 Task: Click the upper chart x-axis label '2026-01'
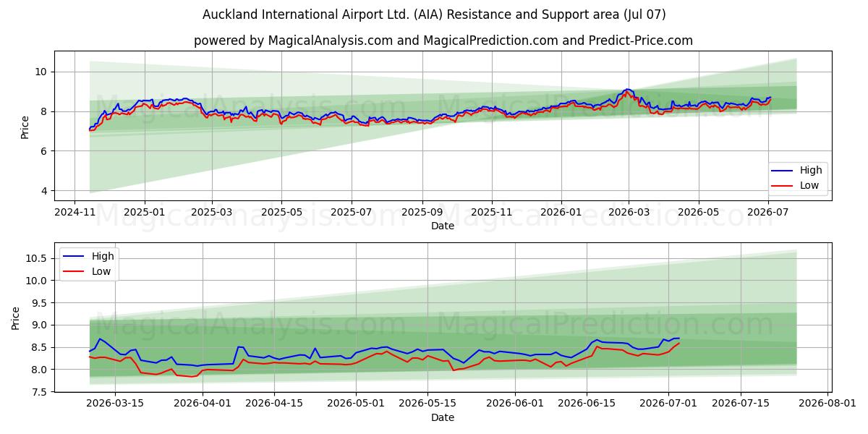click(x=561, y=212)
